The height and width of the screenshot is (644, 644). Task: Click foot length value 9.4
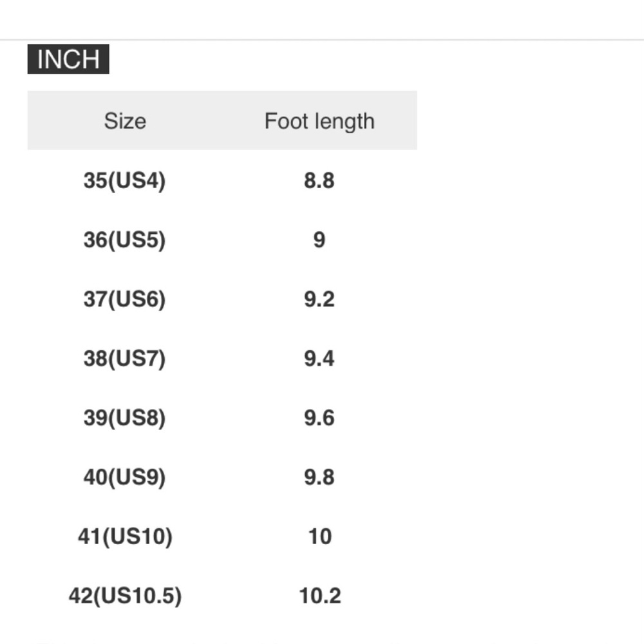319,359
